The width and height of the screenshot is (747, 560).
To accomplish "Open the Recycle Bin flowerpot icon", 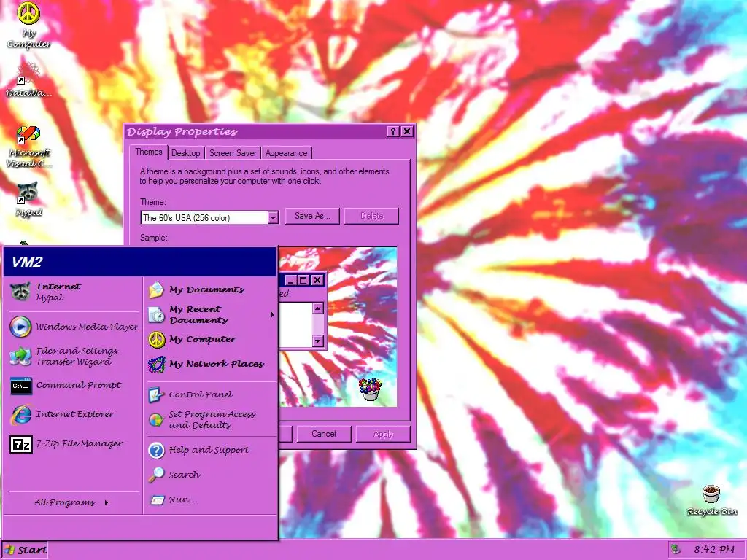I will tap(711, 494).
